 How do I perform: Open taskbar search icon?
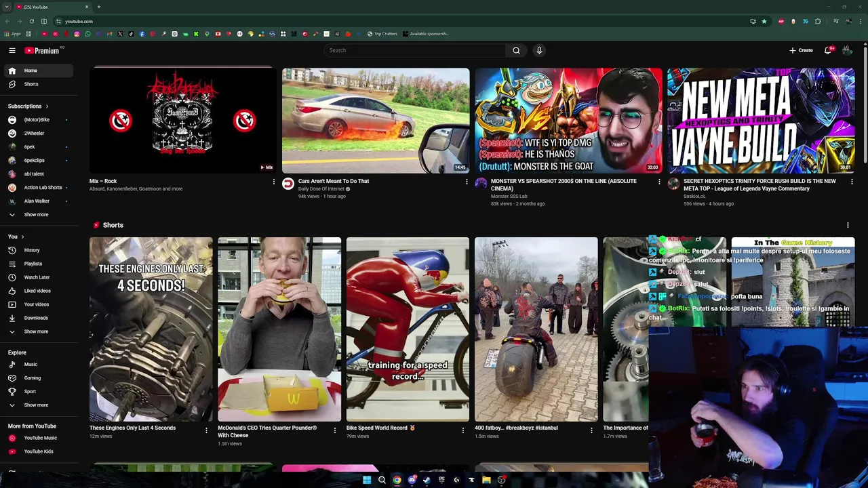coord(382,480)
